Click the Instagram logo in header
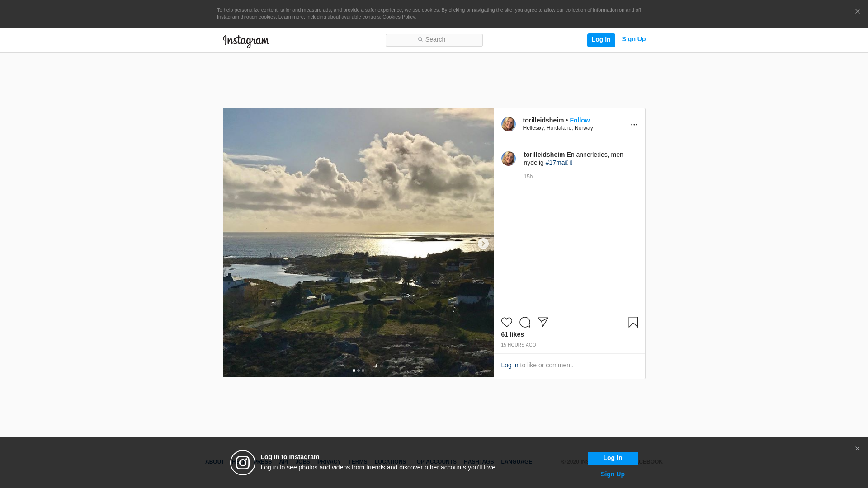This screenshot has width=868, height=488. coord(246,41)
